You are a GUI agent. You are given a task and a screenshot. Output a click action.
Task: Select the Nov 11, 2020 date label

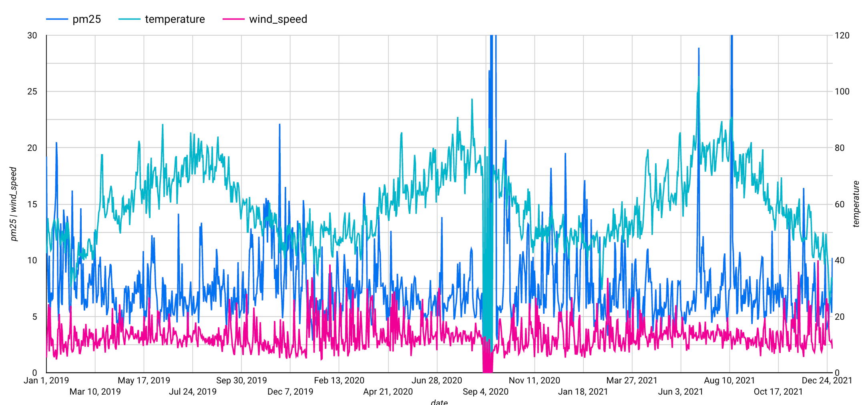(x=534, y=380)
